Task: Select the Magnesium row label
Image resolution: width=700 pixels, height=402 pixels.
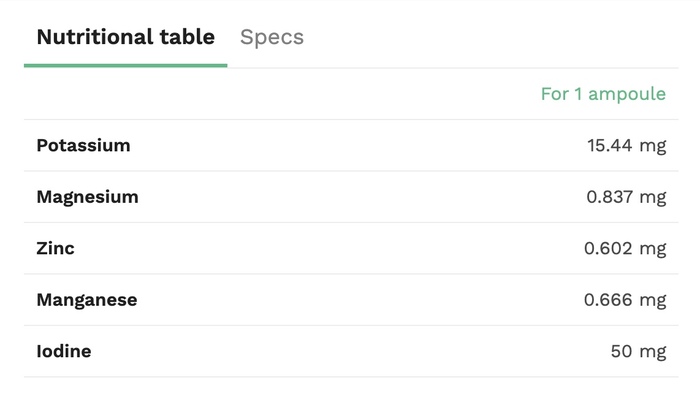Action: point(87,197)
